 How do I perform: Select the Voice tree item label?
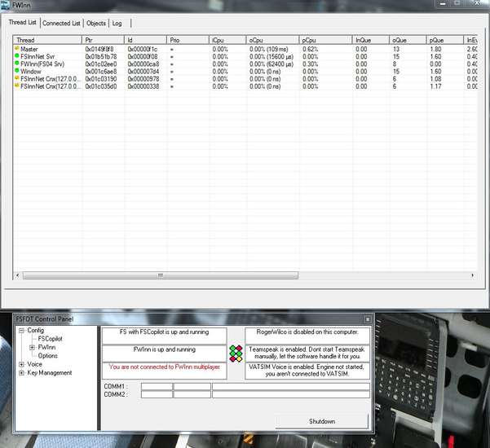(34, 364)
